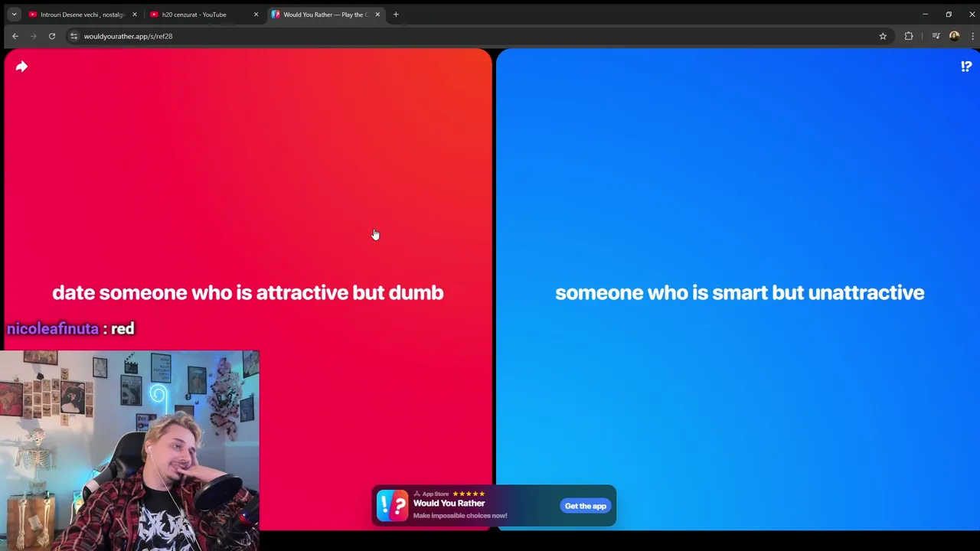Go forward with the forward arrow

(x=34, y=36)
